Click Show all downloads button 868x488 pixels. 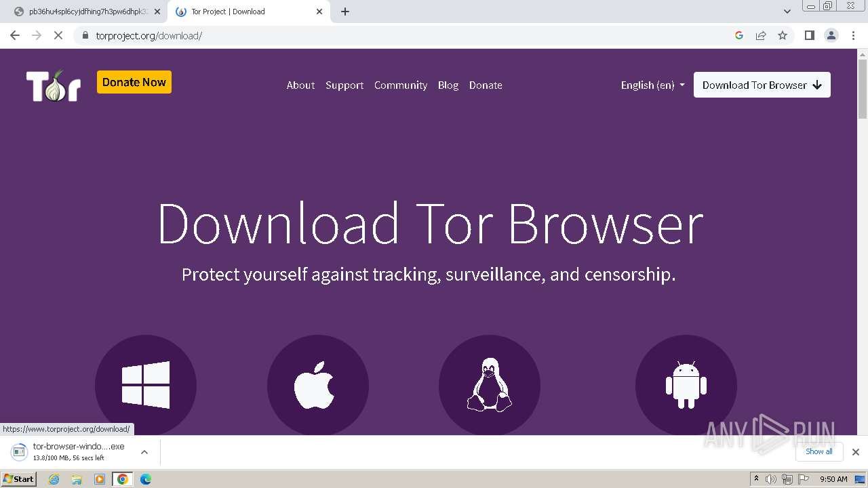click(x=819, y=451)
